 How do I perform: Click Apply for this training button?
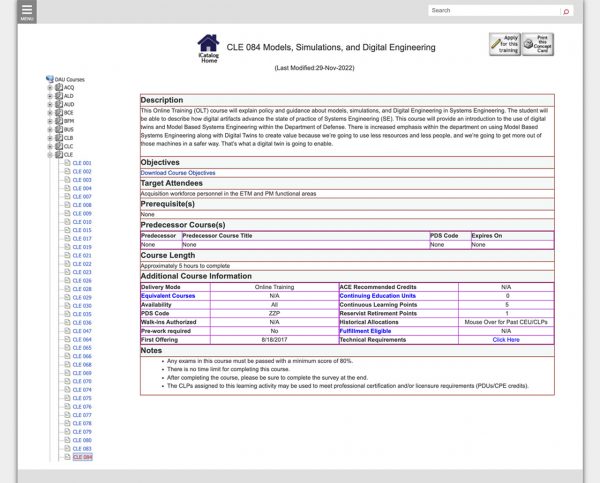coord(505,44)
